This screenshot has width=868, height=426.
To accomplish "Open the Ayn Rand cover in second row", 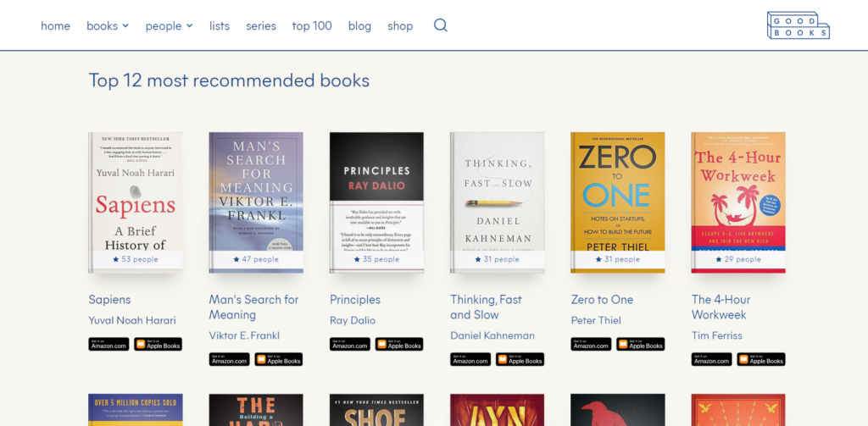I will coord(497,410).
